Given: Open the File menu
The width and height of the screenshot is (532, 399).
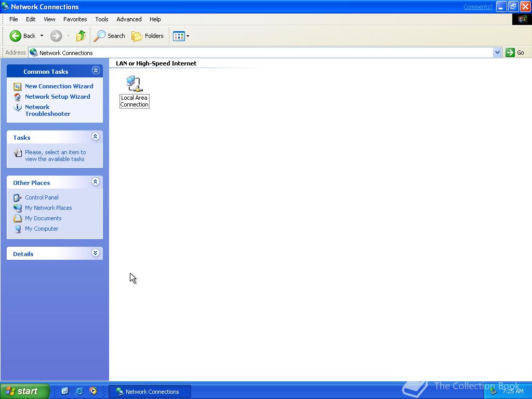Looking at the screenshot, I should coord(14,19).
